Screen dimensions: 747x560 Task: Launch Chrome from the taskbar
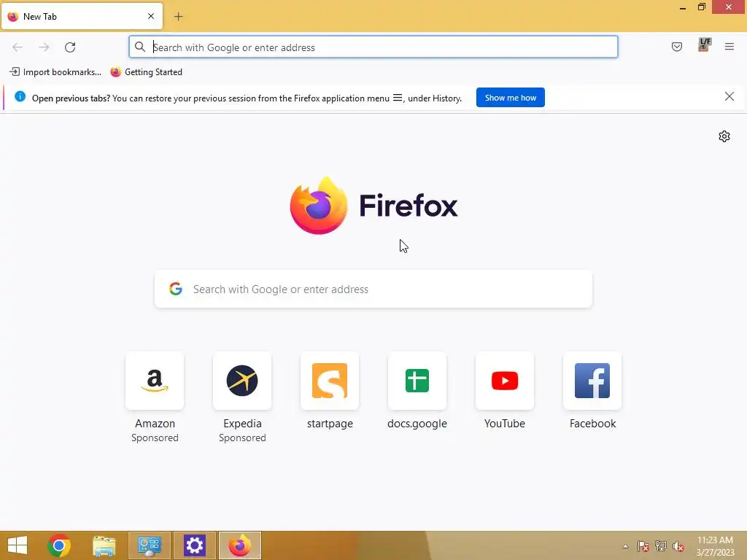(x=59, y=545)
